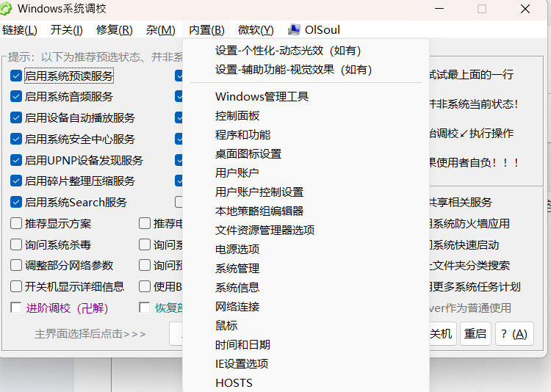Open 网络连接 from the menu
551x392 pixels.
tap(306, 306)
